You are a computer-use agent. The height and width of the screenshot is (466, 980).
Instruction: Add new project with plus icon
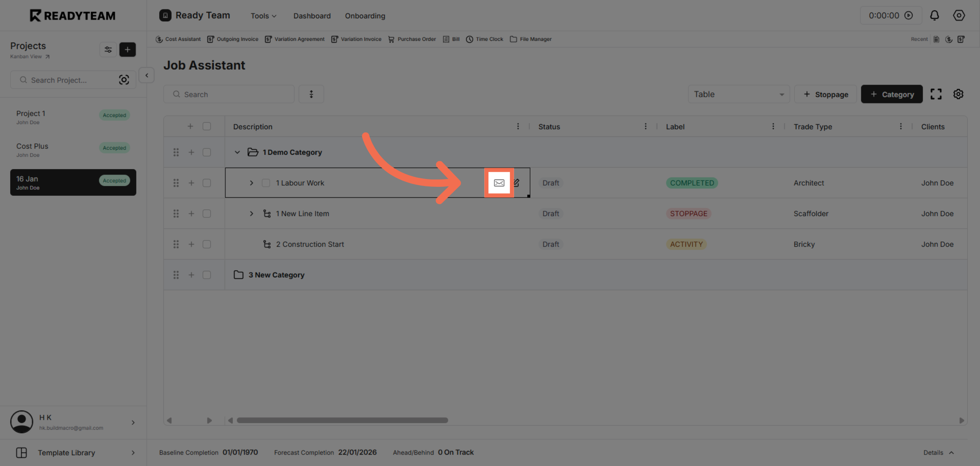pos(127,49)
